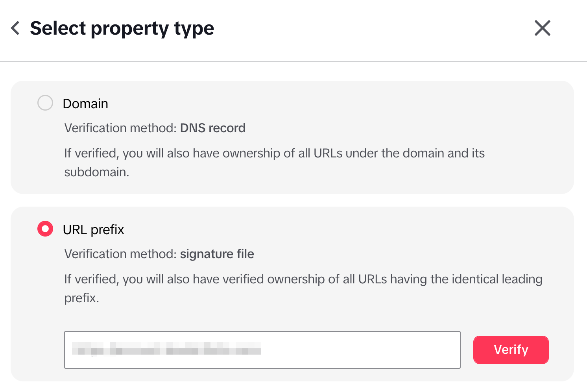Viewport: 587px width, 392px height.
Task: Click the left-pointing chevron beside the title
Action: 15,28
